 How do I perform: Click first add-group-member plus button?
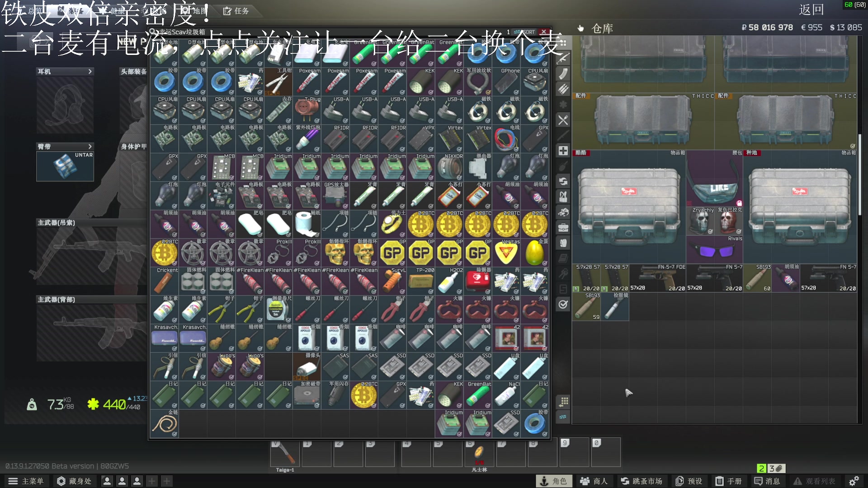[x=152, y=481]
